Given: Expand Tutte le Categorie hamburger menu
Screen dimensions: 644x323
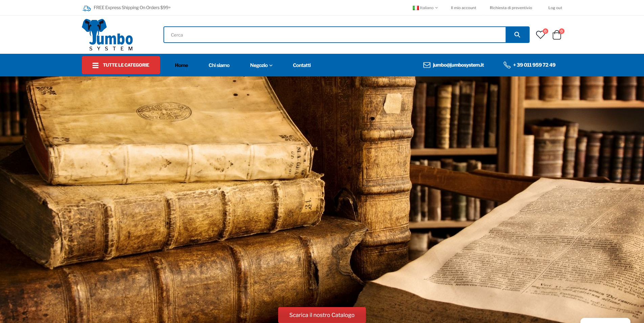Looking at the screenshot, I should (121, 65).
